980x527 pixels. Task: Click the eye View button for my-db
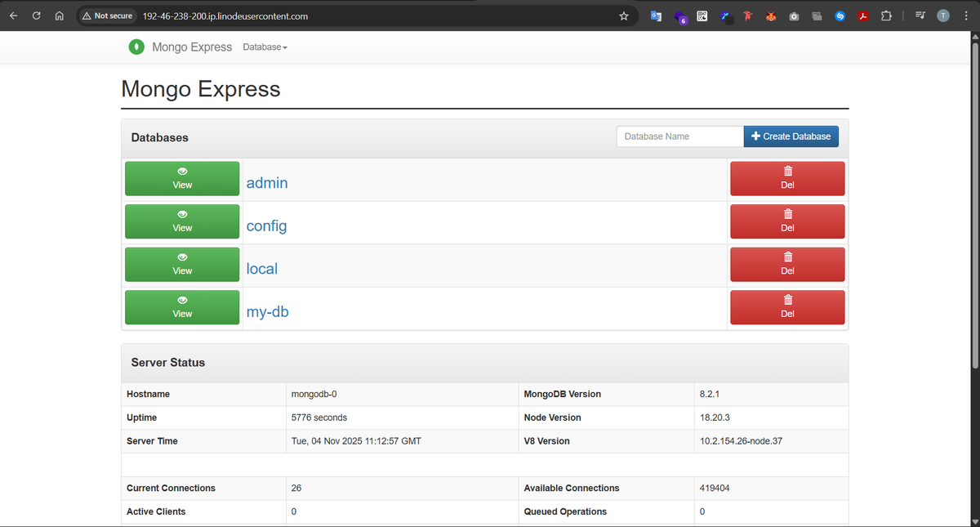click(x=182, y=307)
